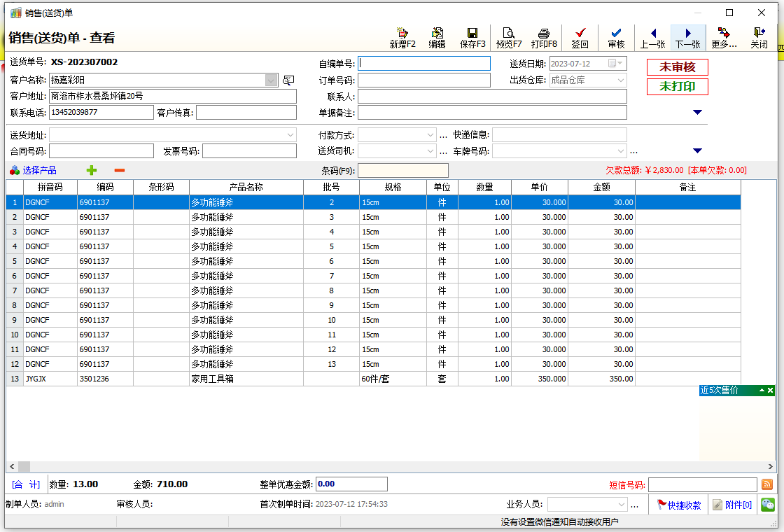Approve the order with 审核 icon
Image resolution: width=784 pixels, height=532 pixels.
617,38
